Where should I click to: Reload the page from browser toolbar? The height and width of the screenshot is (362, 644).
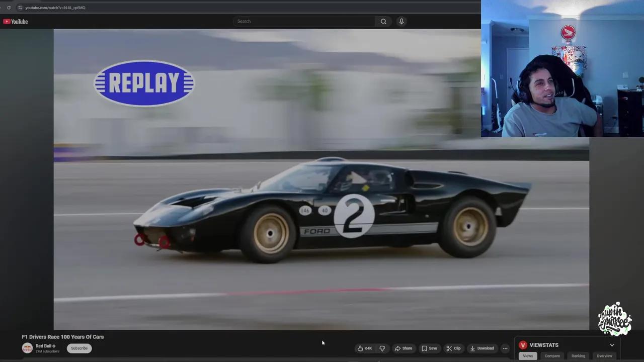[9, 8]
